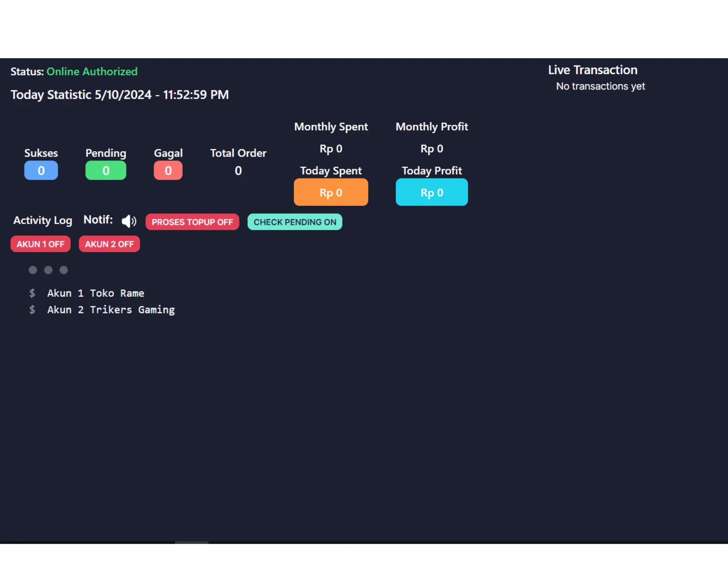
Task: Click the third gray terminal dot
Action: coord(64,270)
